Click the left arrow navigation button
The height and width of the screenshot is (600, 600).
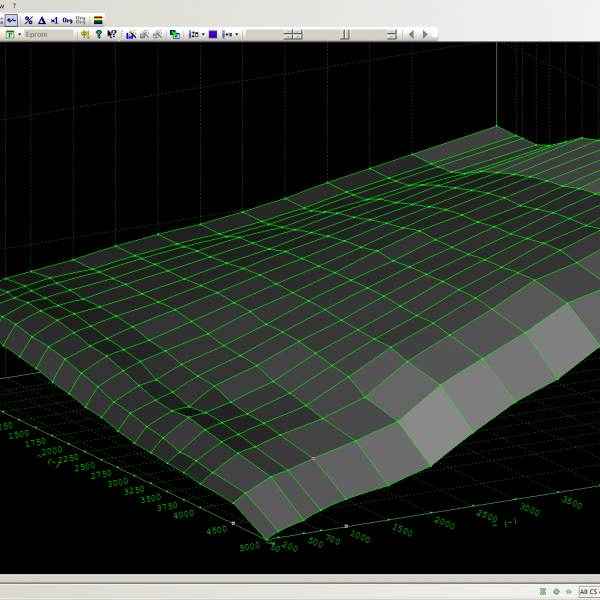click(412, 34)
